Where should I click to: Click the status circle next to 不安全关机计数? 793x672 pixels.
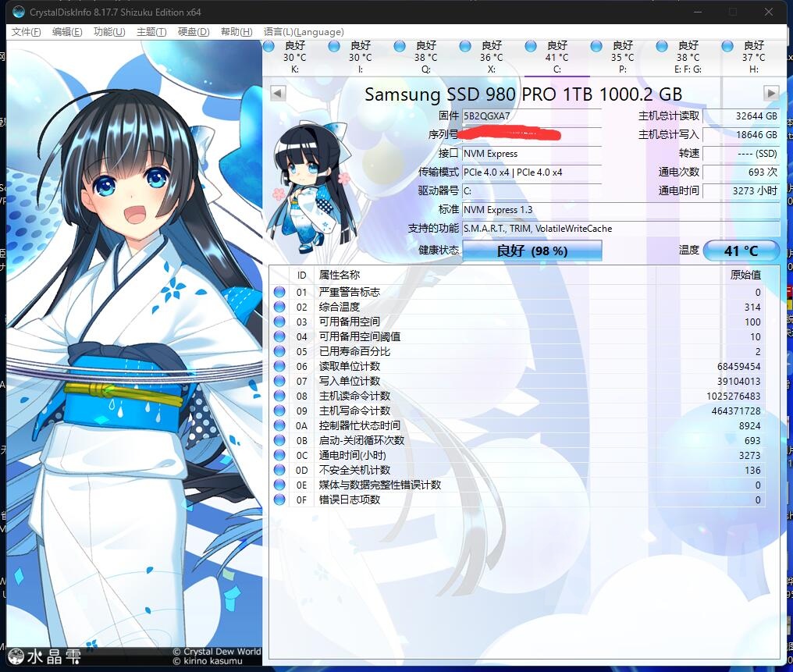tap(279, 470)
